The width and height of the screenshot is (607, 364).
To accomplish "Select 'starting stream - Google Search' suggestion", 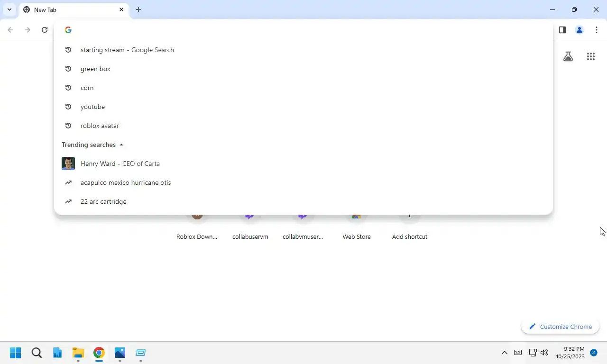I will coord(303,50).
